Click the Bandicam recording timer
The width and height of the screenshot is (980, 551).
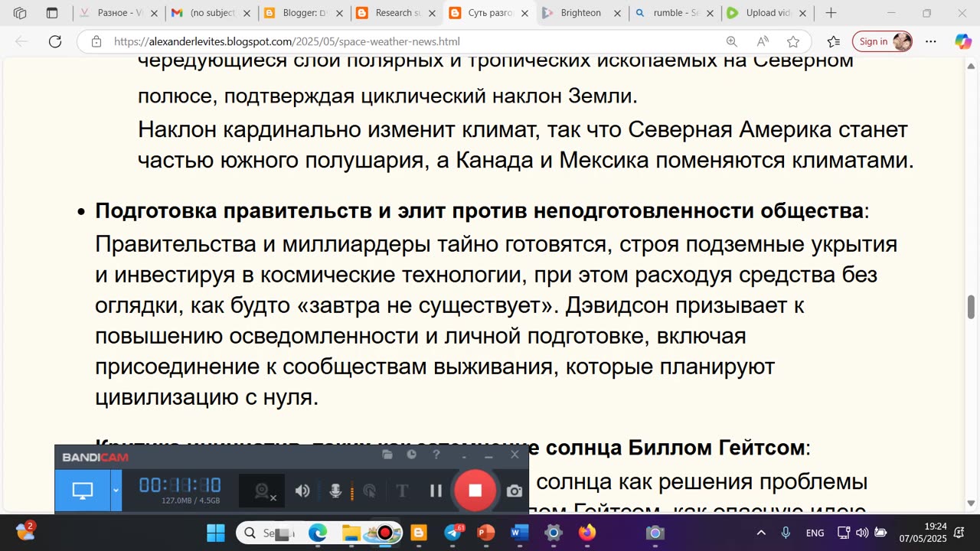pos(180,484)
